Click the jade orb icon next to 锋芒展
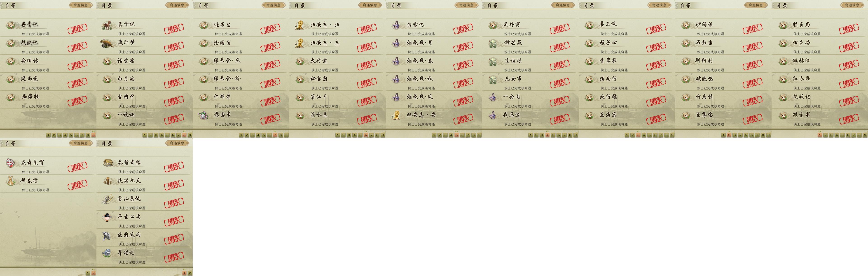 493,43
